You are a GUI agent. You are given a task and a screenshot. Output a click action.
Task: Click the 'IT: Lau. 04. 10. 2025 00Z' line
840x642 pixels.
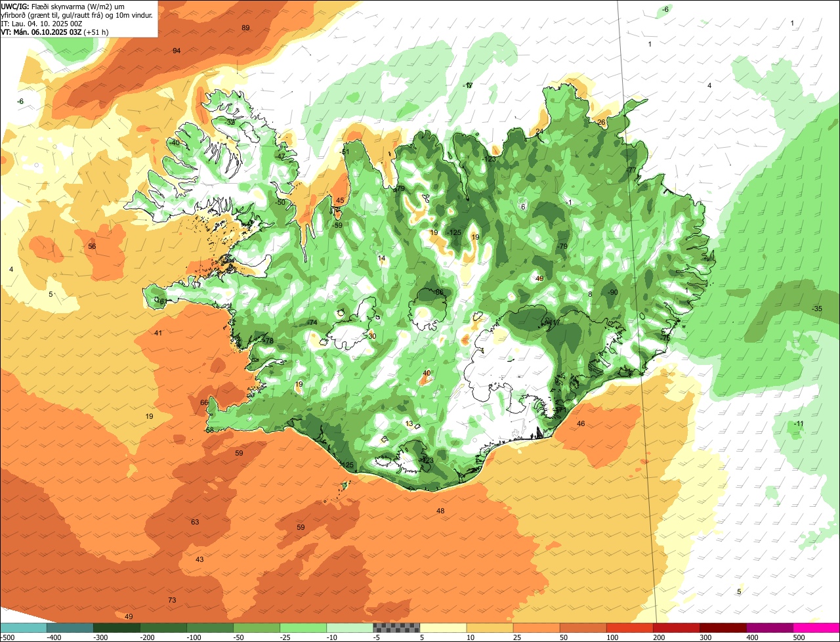coord(41,24)
